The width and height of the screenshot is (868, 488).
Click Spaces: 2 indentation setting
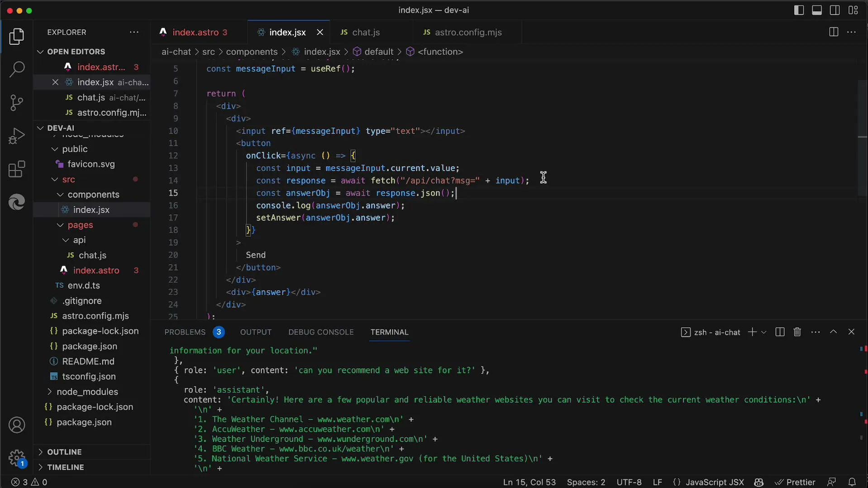[586, 482]
